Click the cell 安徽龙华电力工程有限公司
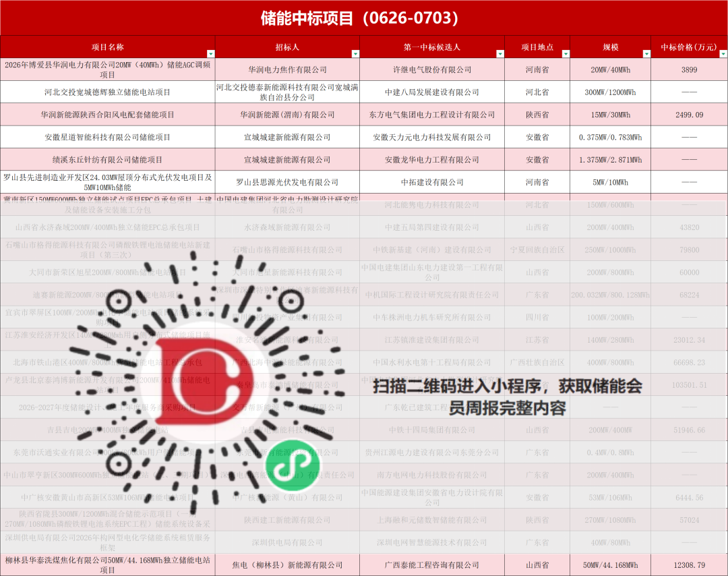 coord(432,160)
